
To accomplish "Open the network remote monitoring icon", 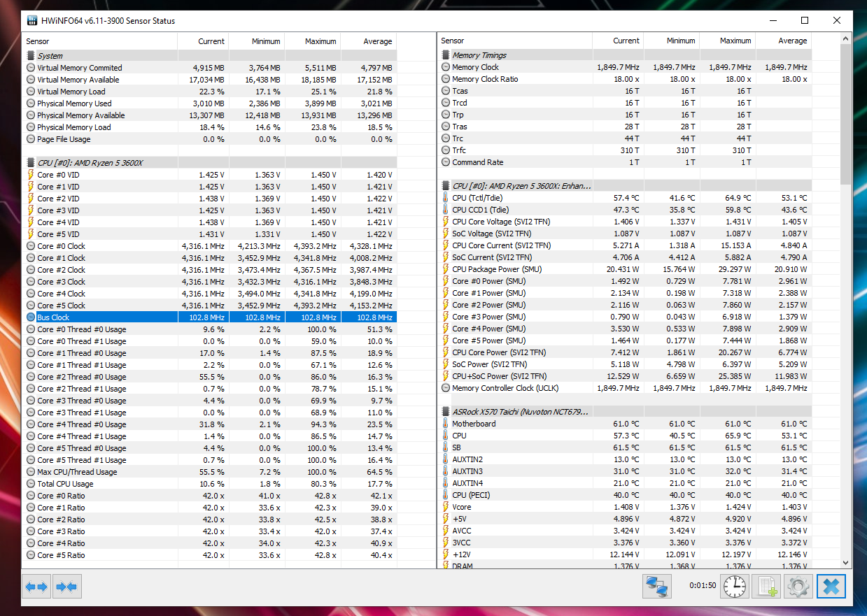I will coord(656,586).
